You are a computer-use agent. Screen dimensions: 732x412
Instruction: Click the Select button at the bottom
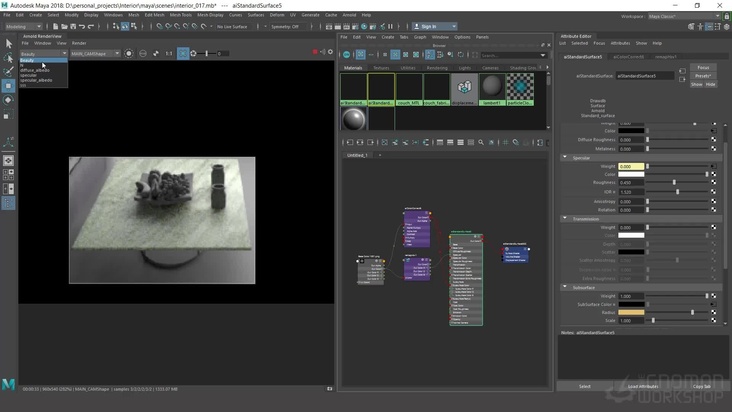point(585,386)
